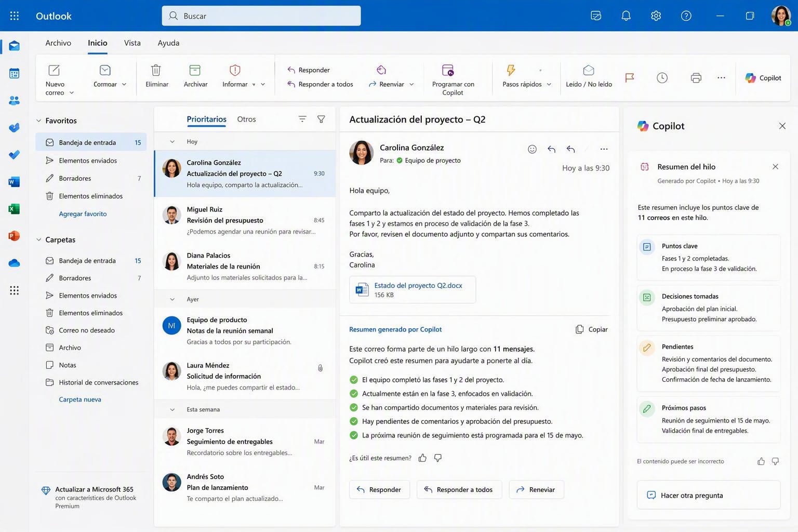Collapse the Ayer message group
Viewport: 798px width, 532px height.
[x=172, y=299]
